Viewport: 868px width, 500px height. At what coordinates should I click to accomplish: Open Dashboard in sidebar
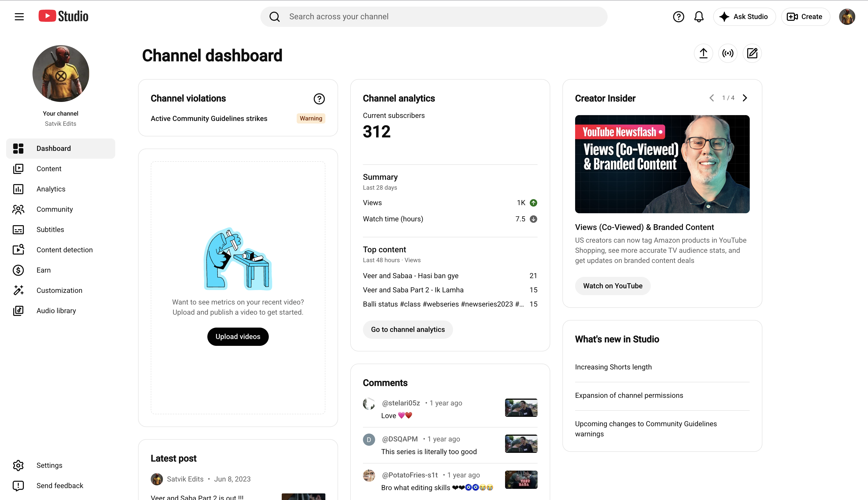[x=60, y=148]
